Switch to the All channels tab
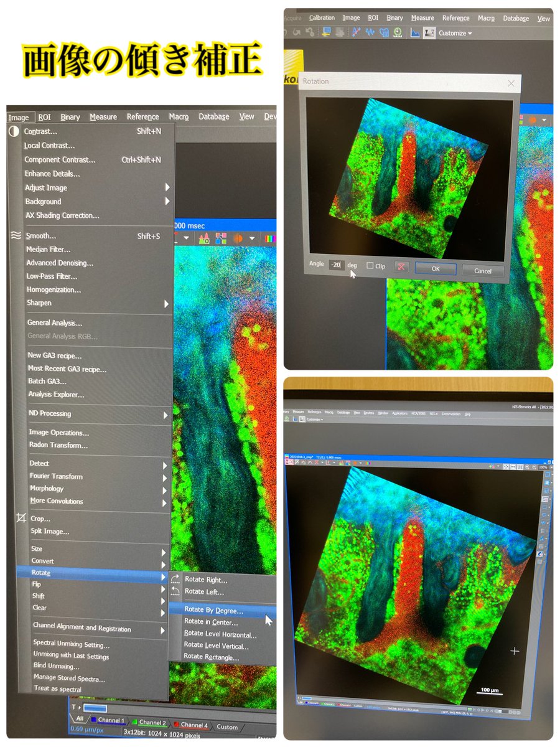This screenshot has height=747, width=560. click(80, 718)
